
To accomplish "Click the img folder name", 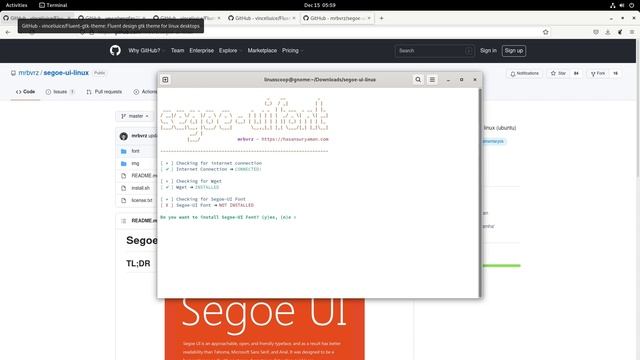I will pos(135,164).
